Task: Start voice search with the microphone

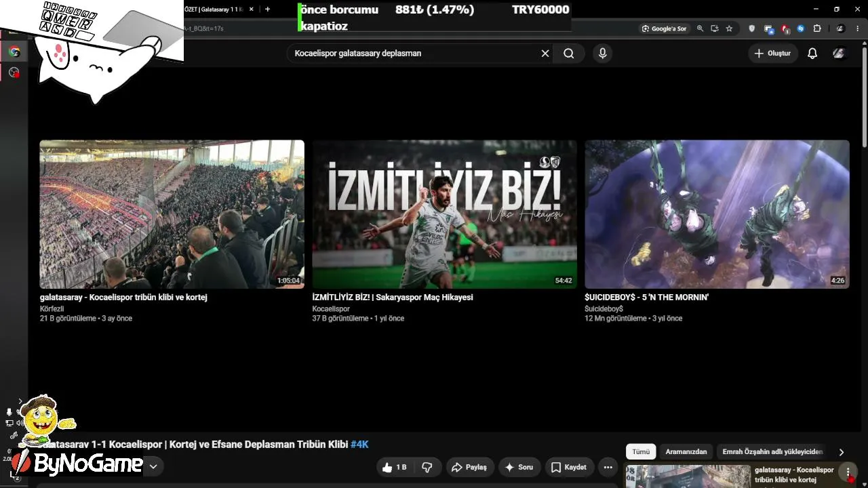Action: (x=602, y=54)
